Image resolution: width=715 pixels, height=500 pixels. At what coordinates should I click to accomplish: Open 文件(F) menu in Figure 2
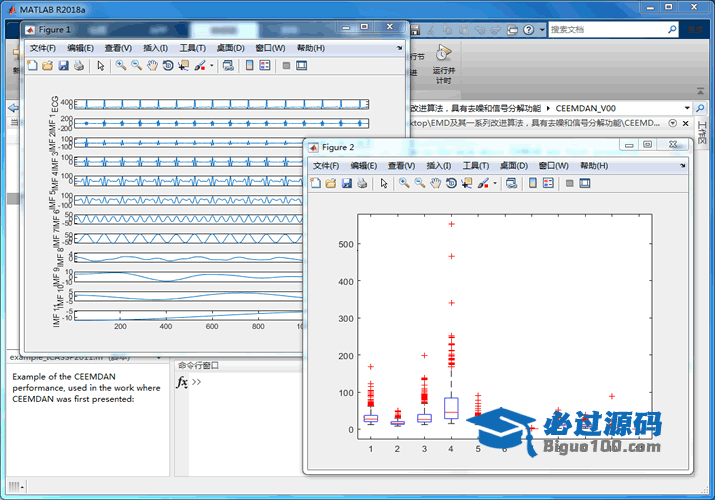[x=326, y=165]
